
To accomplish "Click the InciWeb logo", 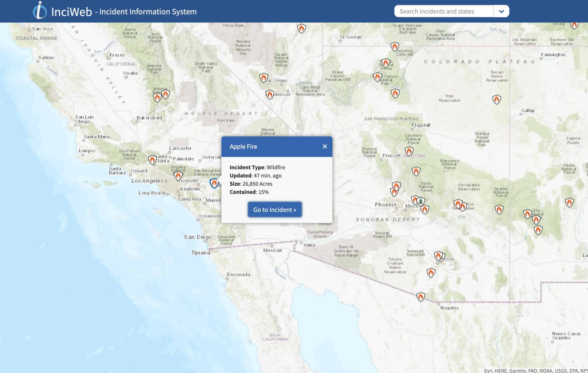I will (x=40, y=11).
